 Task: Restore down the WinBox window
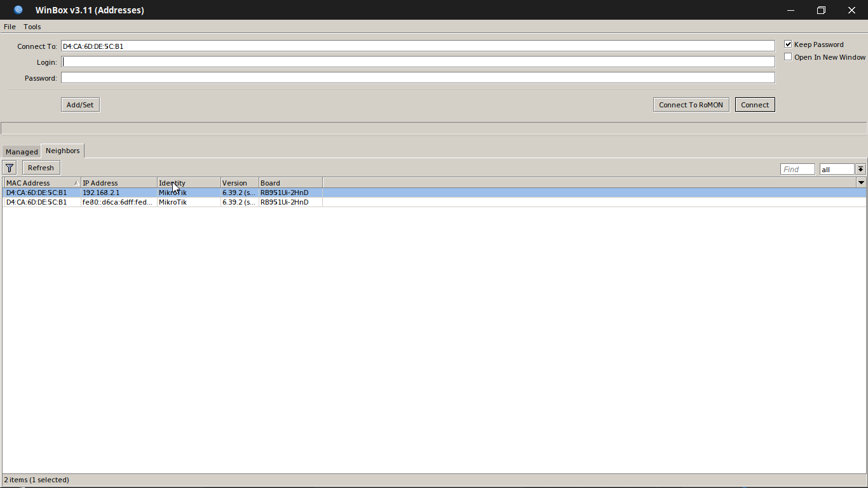click(821, 10)
